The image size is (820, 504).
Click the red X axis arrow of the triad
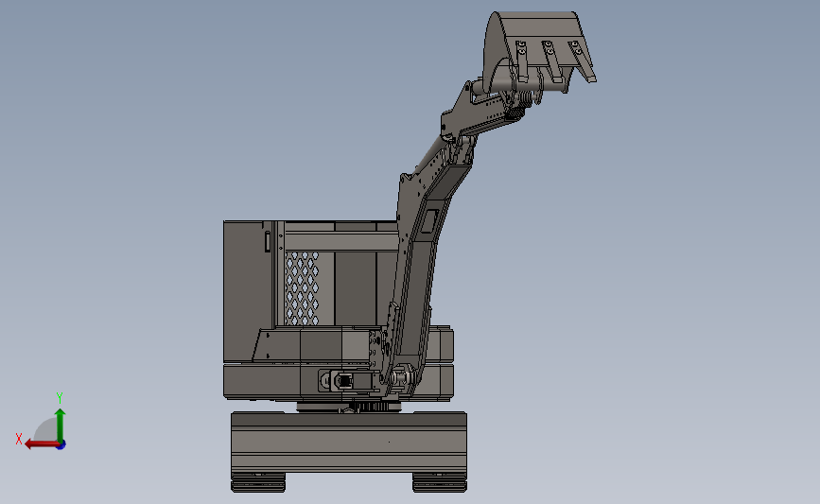coord(42,444)
